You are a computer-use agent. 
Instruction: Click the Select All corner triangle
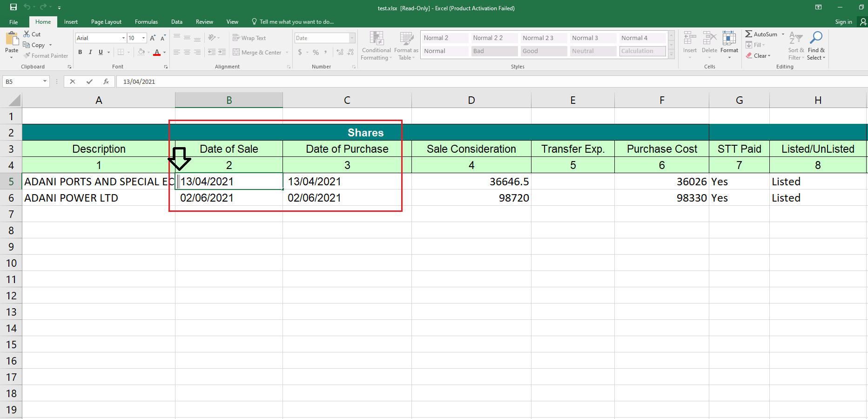click(x=14, y=100)
